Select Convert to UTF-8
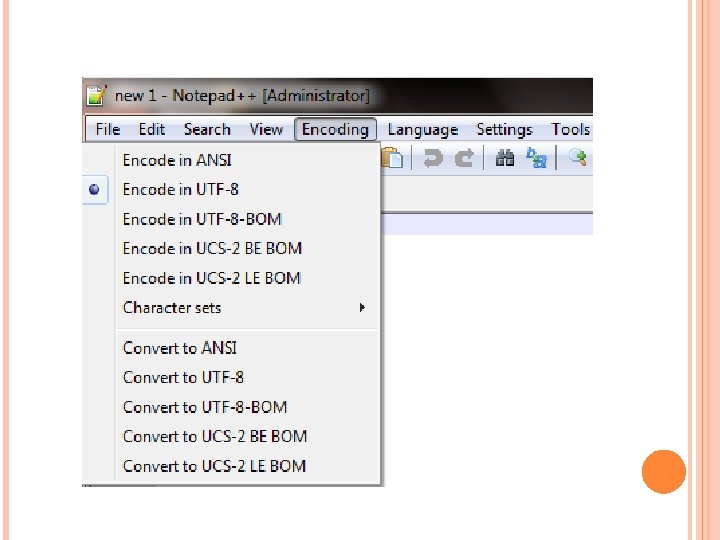 248,377
